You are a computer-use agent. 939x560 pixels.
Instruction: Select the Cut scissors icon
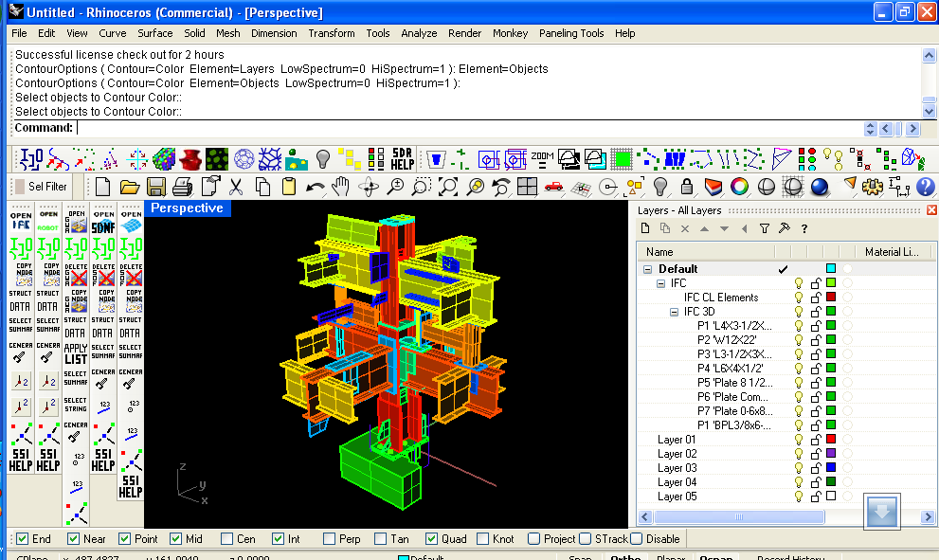(x=236, y=187)
